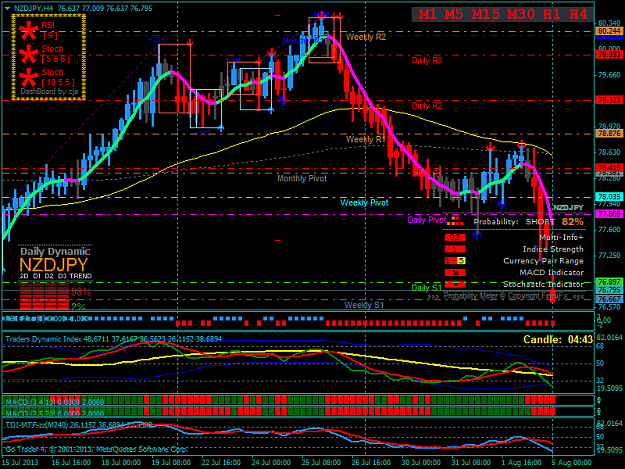The image size is (625, 469).
Task: Click the Probability Meter copyright line
Action: click(x=506, y=296)
